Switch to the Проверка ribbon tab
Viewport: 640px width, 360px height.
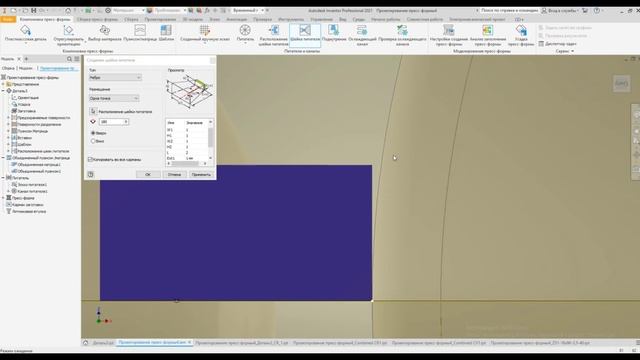tap(262, 19)
